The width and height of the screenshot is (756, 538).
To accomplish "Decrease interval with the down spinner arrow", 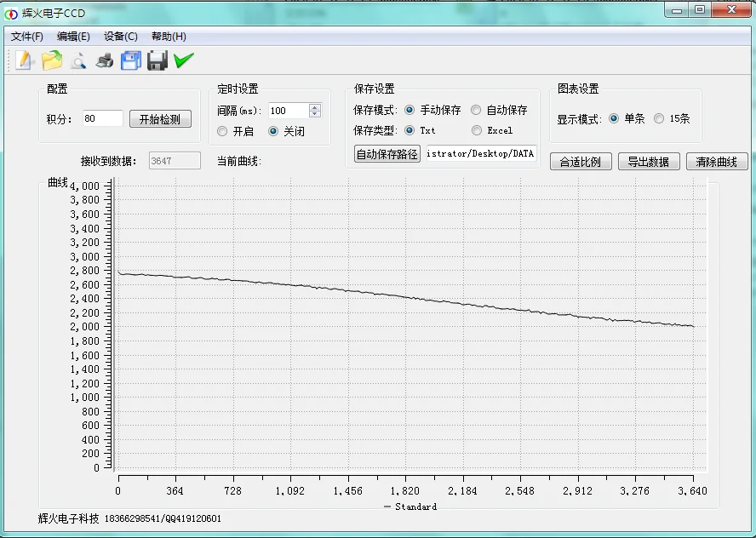I will point(315,114).
